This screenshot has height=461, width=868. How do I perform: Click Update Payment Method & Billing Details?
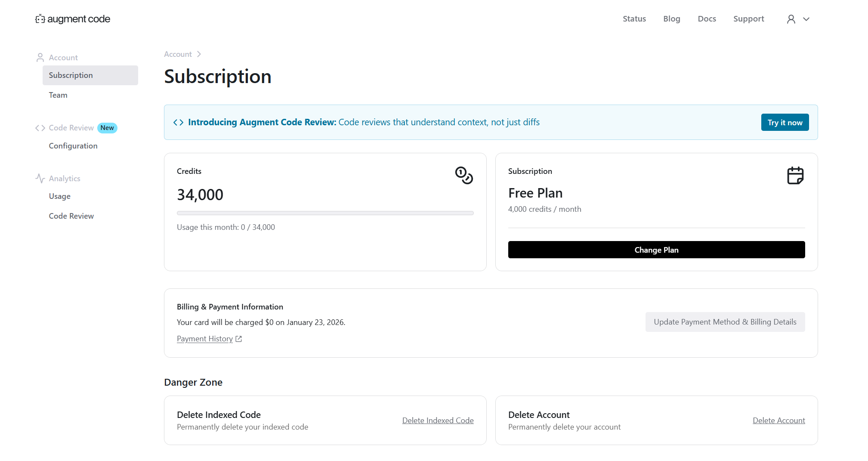[x=725, y=322]
